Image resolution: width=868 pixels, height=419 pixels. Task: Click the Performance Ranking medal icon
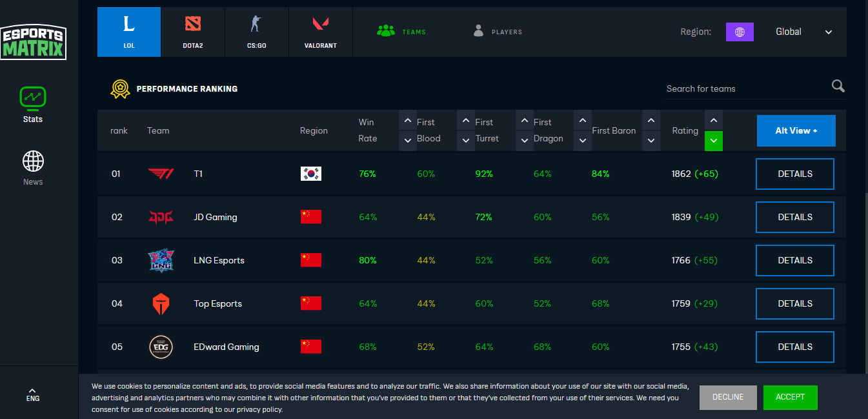(120, 88)
